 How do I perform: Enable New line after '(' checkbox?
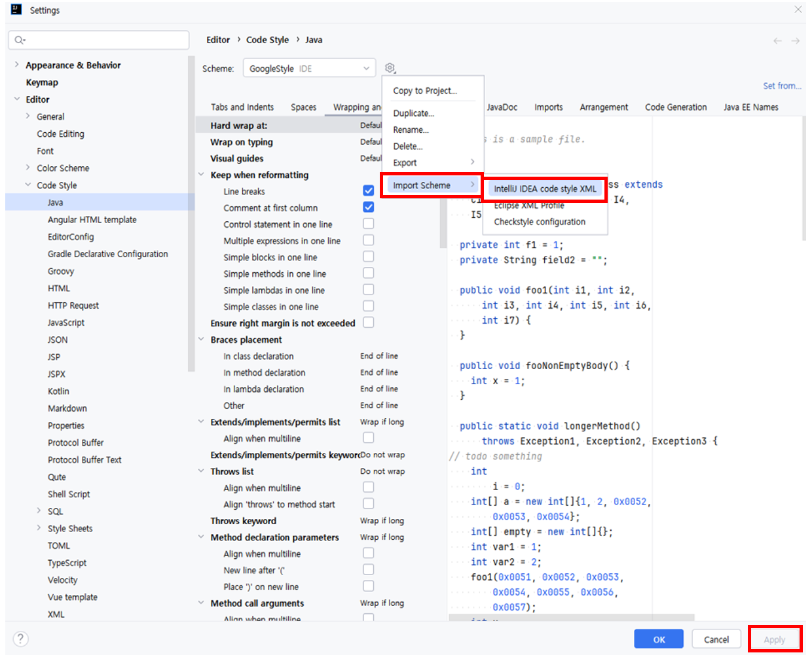pos(369,569)
